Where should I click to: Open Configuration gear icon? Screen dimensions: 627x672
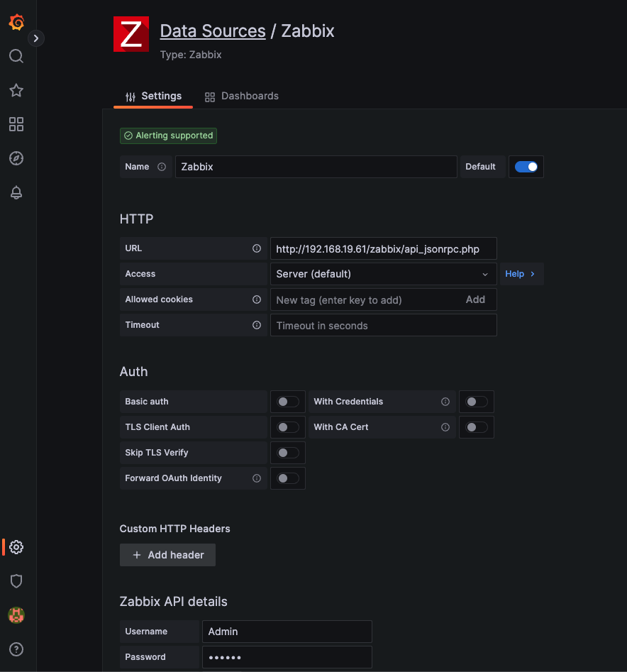pyautogui.click(x=16, y=547)
